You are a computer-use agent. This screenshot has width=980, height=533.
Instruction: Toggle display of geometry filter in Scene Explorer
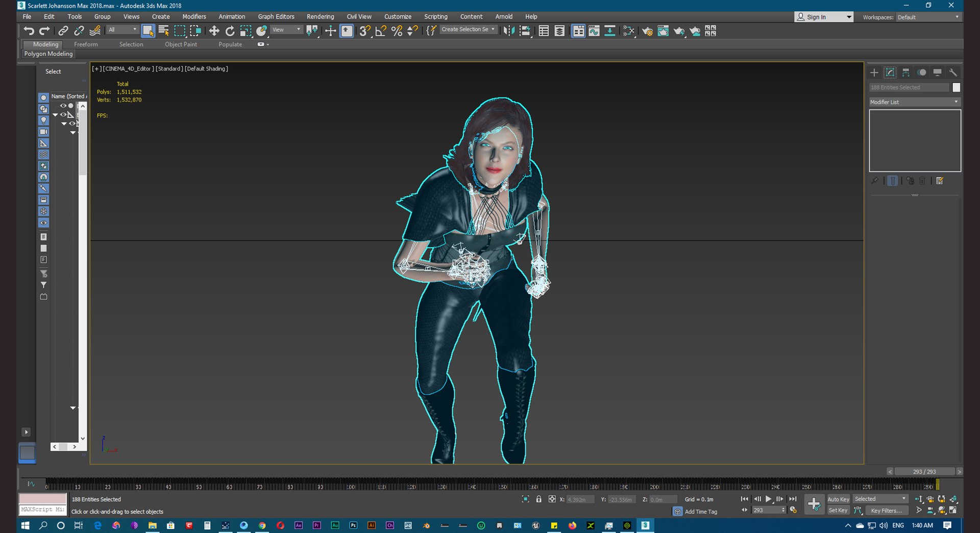click(43, 97)
